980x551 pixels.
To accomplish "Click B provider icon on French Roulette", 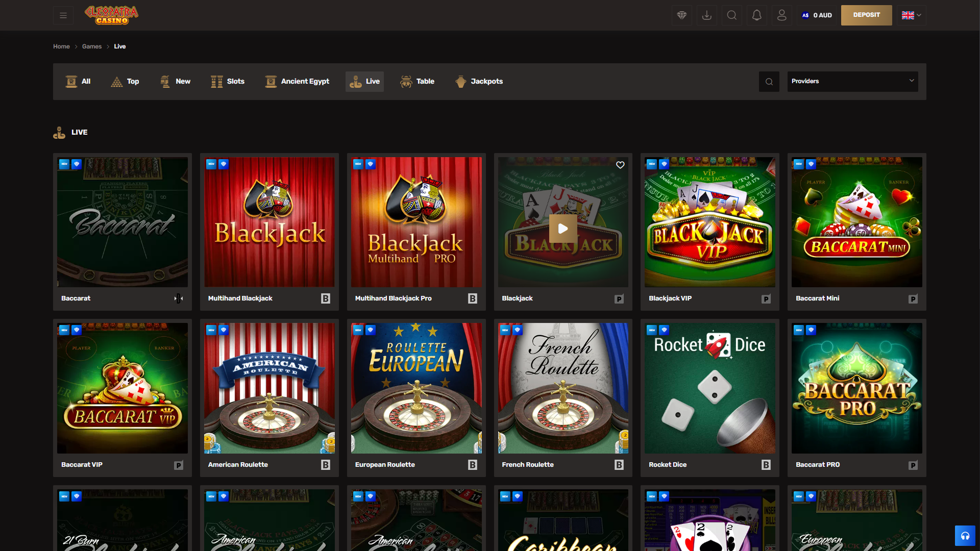I will (619, 465).
